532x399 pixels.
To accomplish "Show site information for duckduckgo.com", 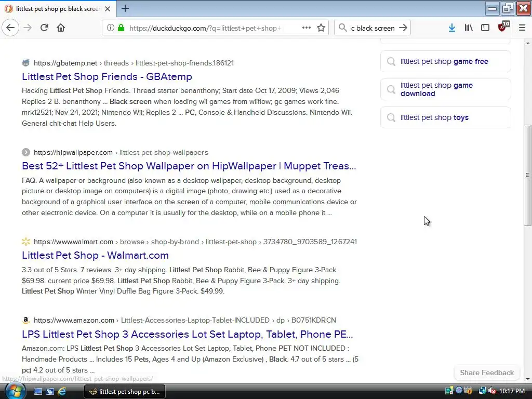I will pos(110,28).
